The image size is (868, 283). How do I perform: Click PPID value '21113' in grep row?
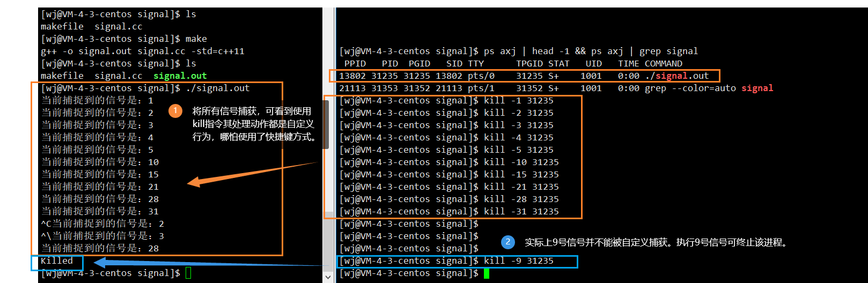point(352,88)
